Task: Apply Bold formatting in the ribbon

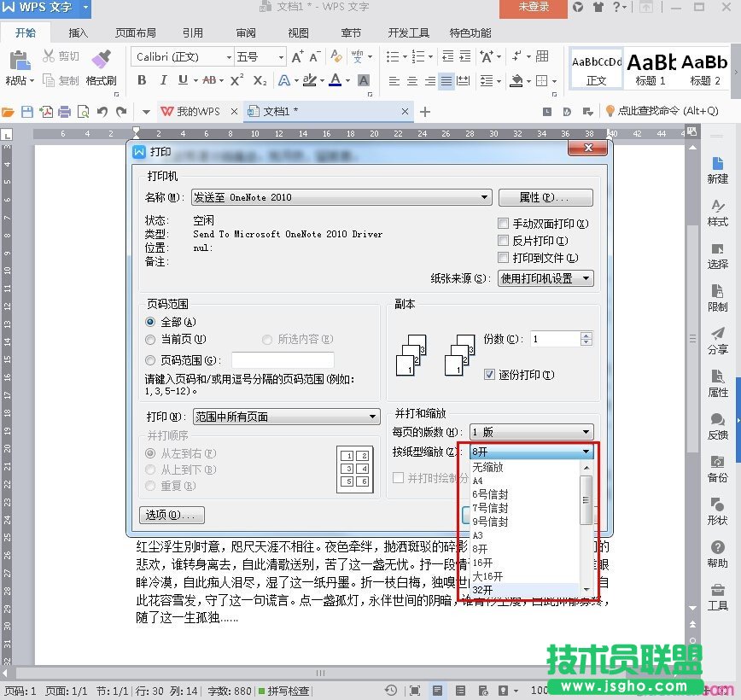Action: point(143,79)
